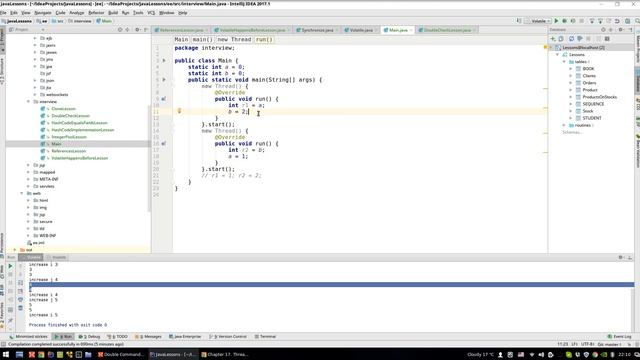Expand the routines folder

564,125
